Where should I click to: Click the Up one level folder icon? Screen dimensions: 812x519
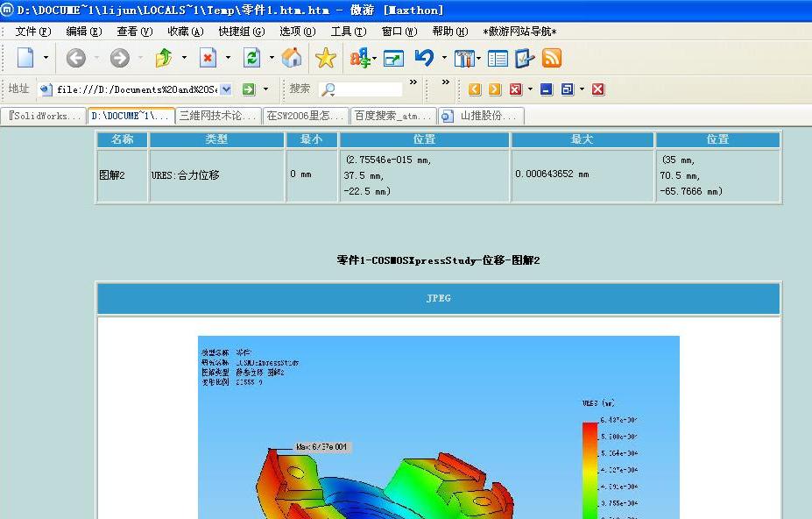click(164, 58)
